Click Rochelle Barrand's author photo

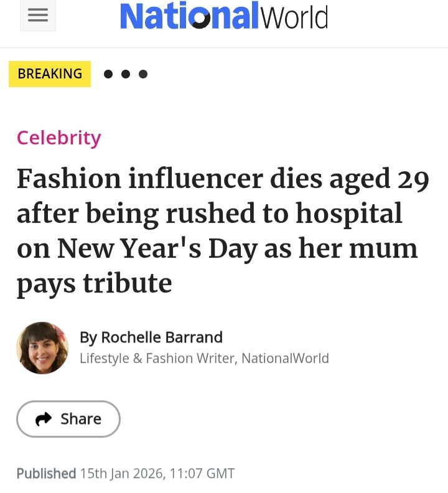tap(42, 347)
